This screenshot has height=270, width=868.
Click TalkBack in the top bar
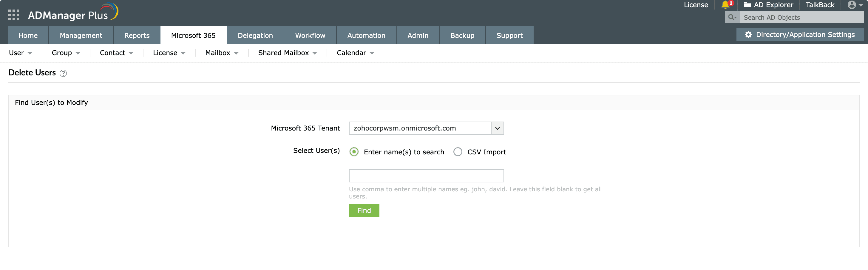819,5
